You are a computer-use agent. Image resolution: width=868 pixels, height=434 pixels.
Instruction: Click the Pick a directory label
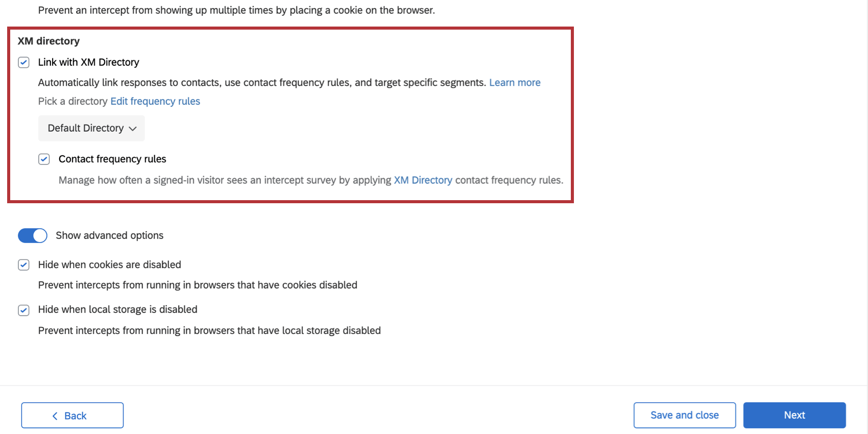(x=73, y=101)
